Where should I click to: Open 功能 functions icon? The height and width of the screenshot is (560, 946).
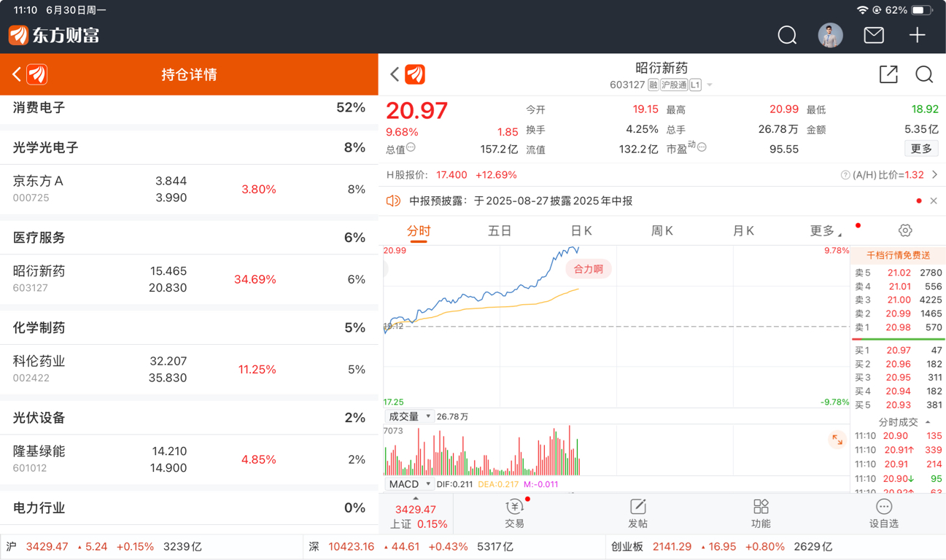[761, 514]
